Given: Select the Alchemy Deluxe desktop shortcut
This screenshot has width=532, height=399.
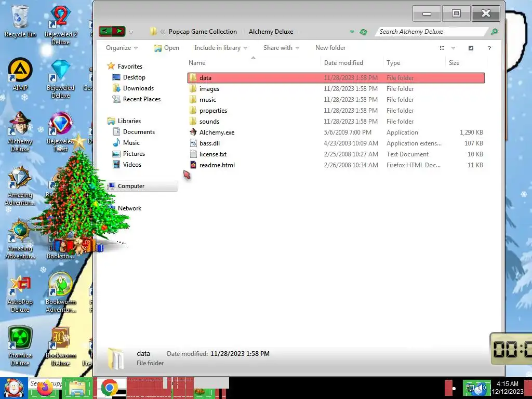Looking at the screenshot, I should (x=20, y=132).
